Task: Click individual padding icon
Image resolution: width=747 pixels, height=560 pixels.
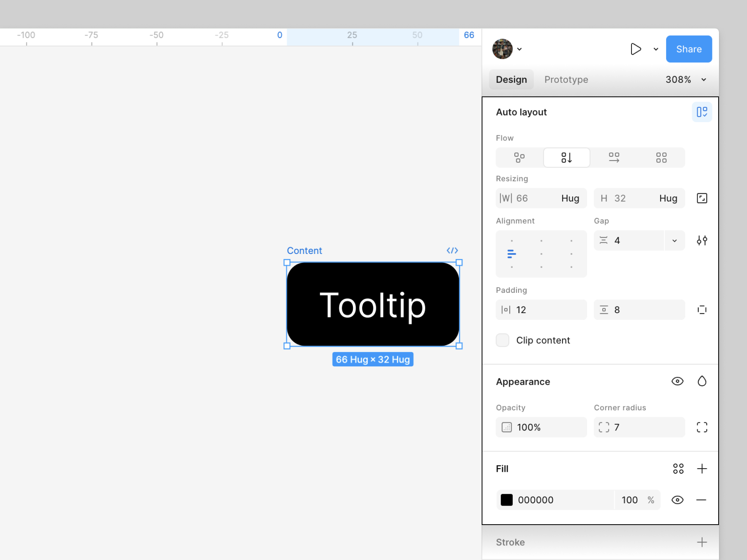Action: [702, 310]
